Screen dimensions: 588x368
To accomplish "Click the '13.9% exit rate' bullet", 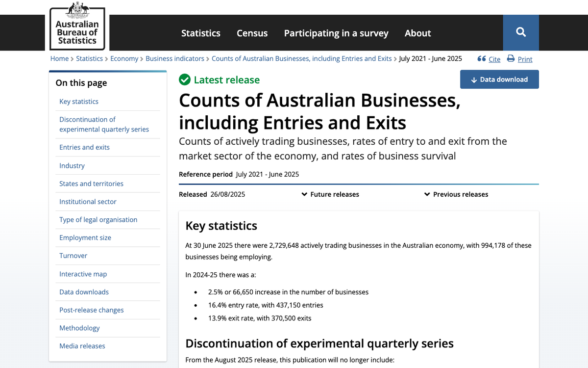I will [260, 318].
